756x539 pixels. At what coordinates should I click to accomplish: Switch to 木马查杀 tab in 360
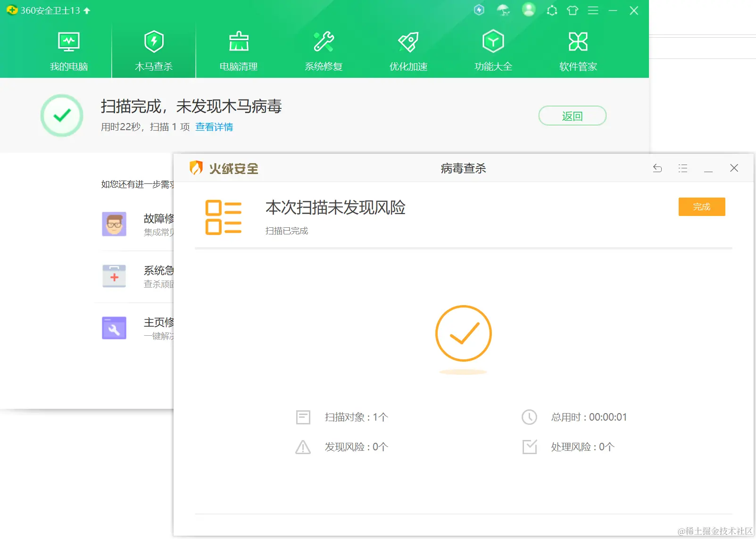pyautogui.click(x=154, y=51)
